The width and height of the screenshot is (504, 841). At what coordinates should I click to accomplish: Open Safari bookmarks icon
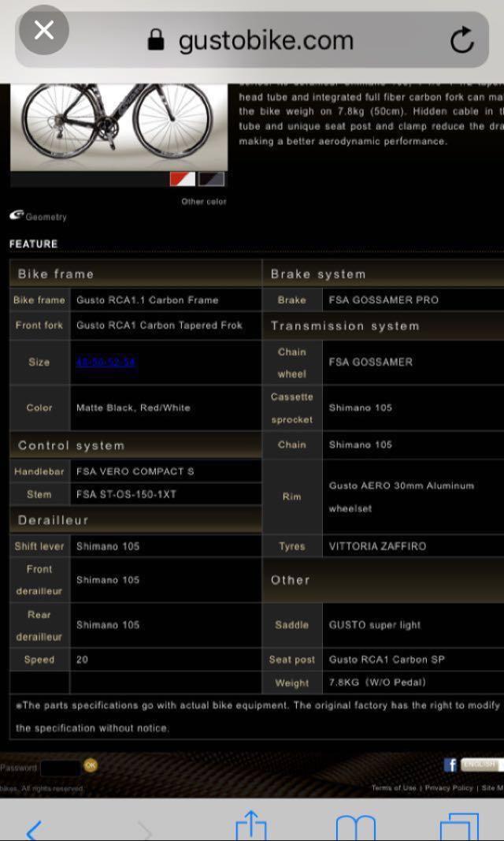click(x=356, y=828)
